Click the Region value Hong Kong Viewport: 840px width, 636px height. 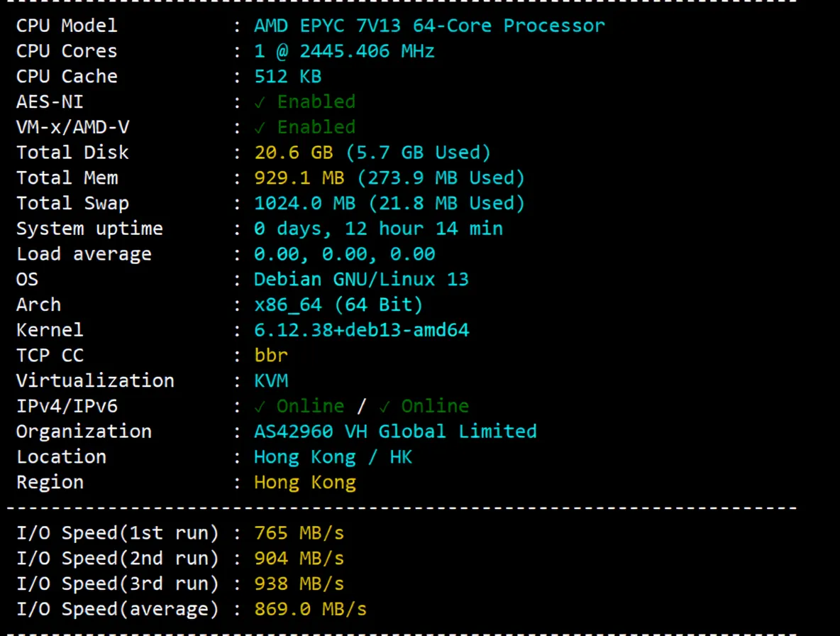pyautogui.click(x=305, y=482)
